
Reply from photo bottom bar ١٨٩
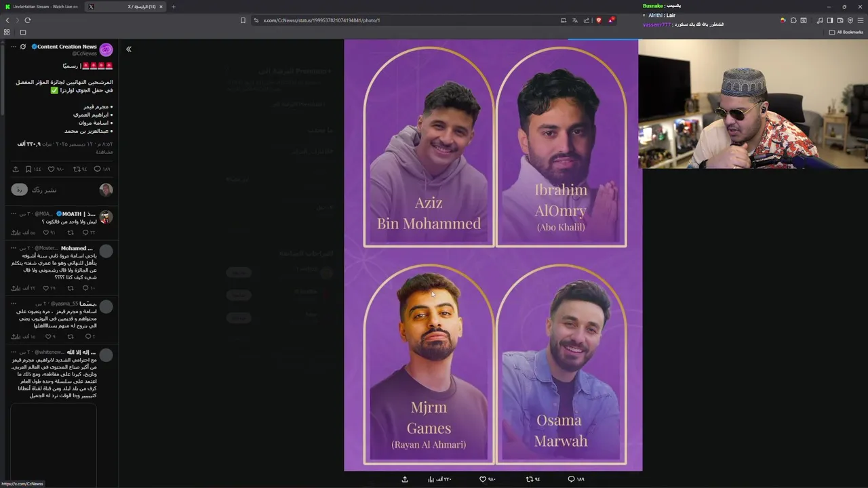pos(575,479)
